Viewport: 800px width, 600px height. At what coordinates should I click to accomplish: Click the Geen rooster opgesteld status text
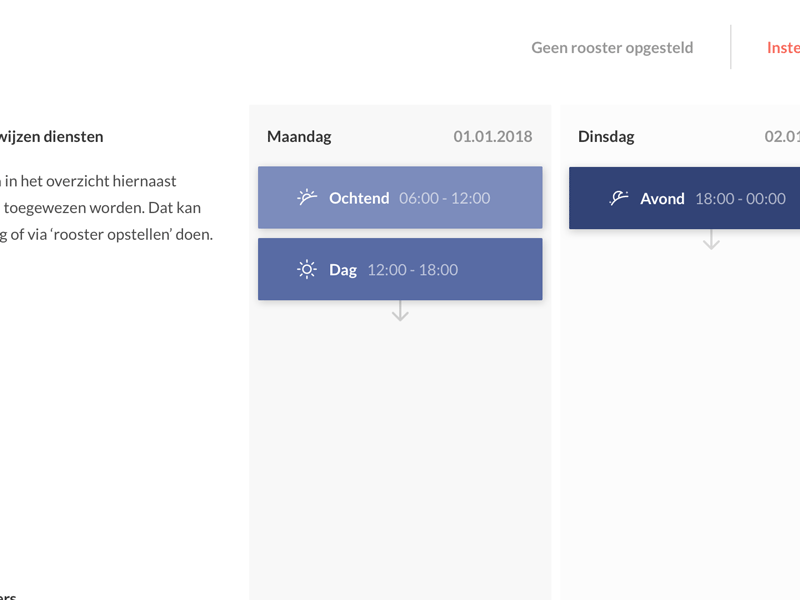pyautogui.click(x=612, y=47)
